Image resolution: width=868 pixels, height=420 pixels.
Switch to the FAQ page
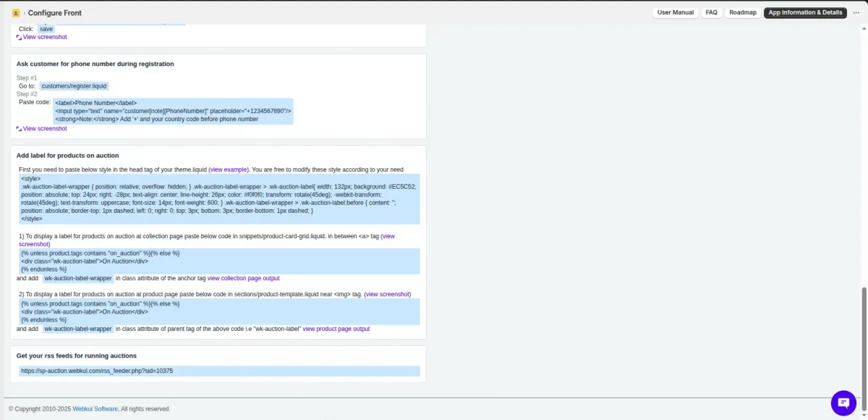(x=711, y=12)
